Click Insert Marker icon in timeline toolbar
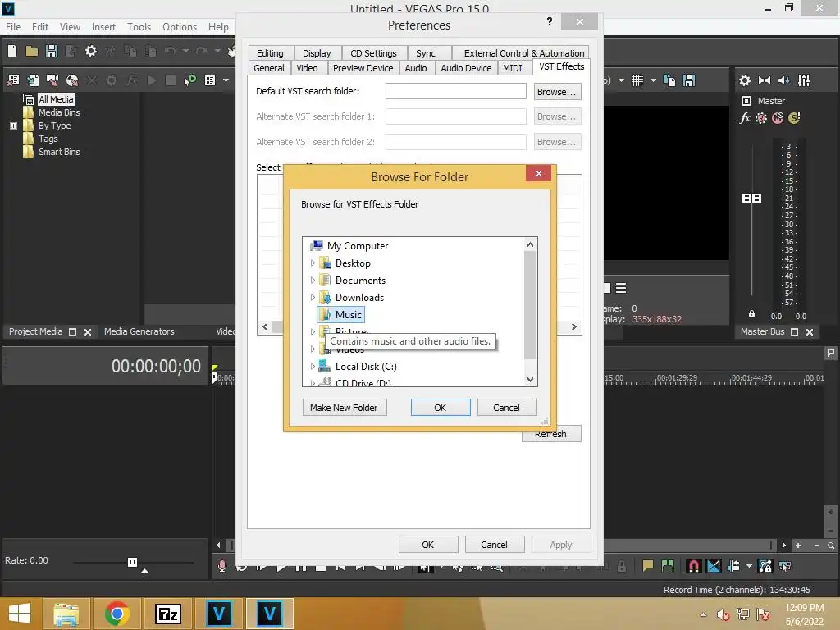This screenshot has width=840, height=630. (x=648, y=566)
